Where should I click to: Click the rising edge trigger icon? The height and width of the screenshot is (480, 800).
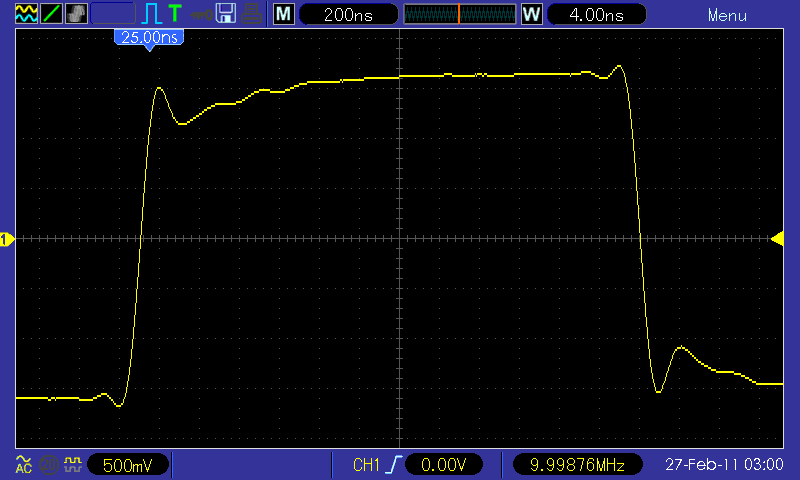pos(393,465)
